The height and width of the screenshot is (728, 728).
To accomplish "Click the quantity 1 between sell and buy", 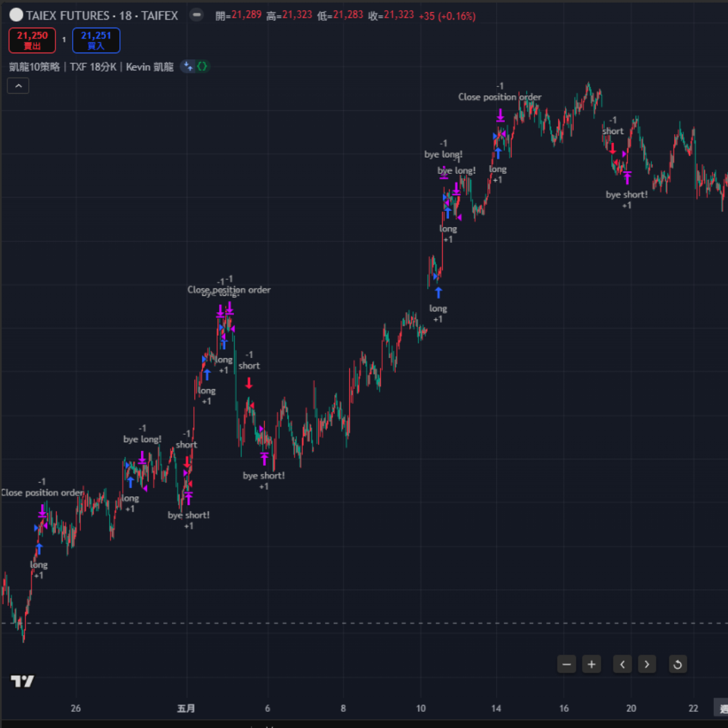I will tap(64, 40).
